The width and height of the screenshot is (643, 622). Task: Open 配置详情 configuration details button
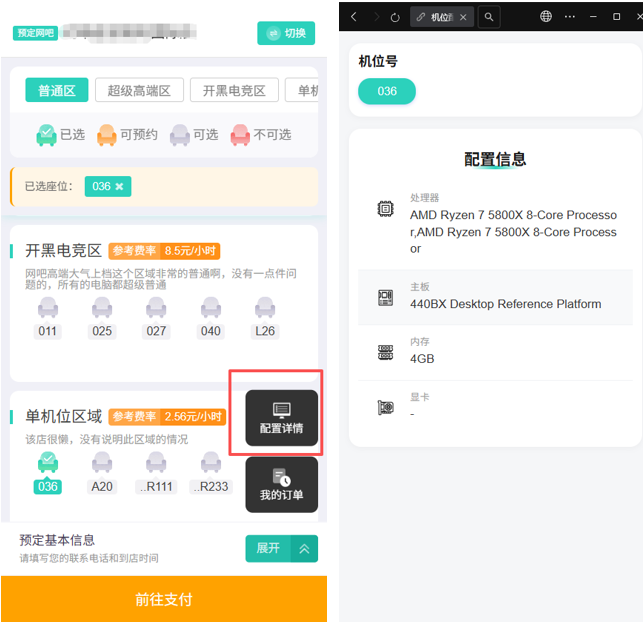tap(282, 418)
